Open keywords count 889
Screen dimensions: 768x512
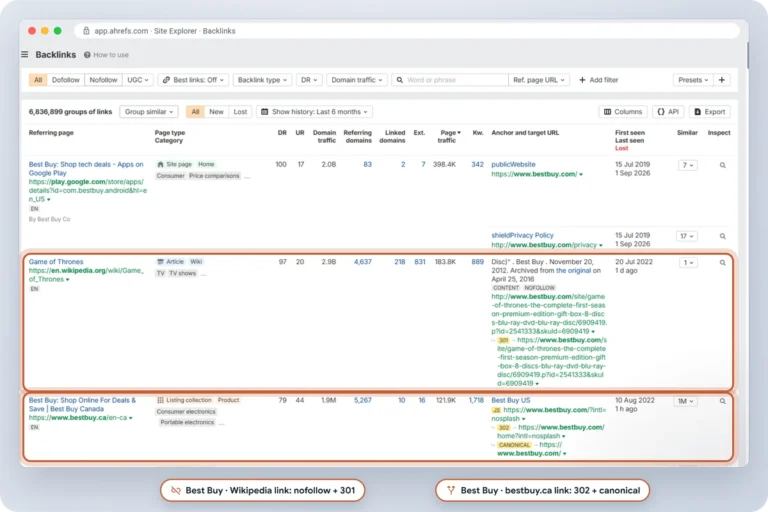tap(478, 262)
